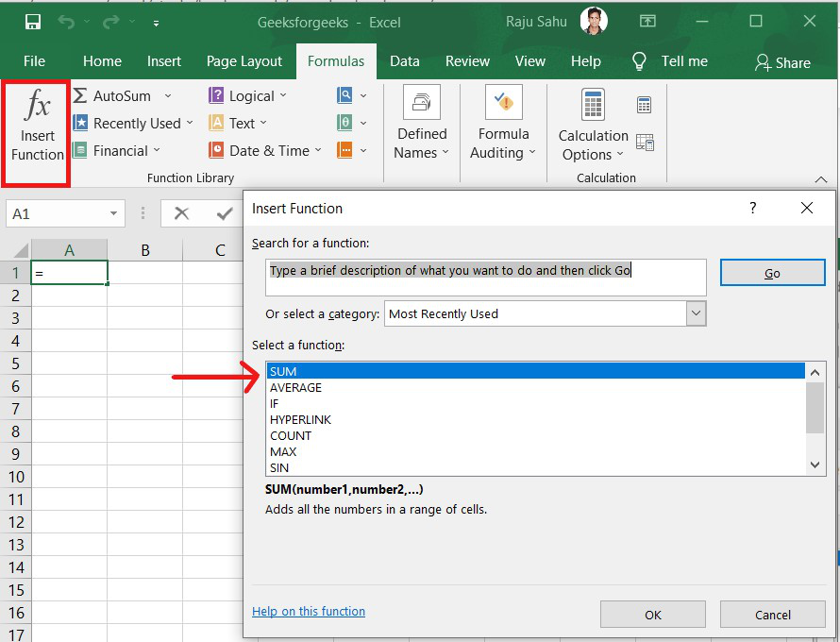The height and width of the screenshot is (642, 840).
Task: Select the AVERAGE function in list
Action: 536,387
